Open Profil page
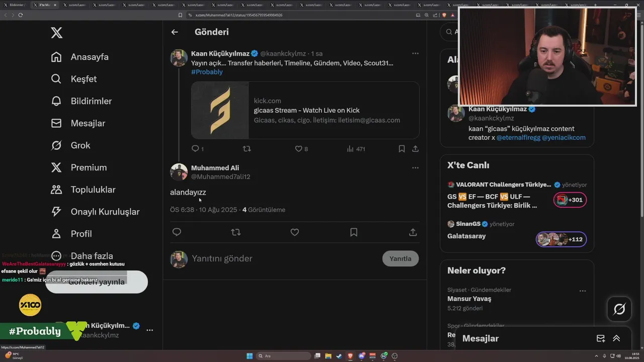 [71, 234]
